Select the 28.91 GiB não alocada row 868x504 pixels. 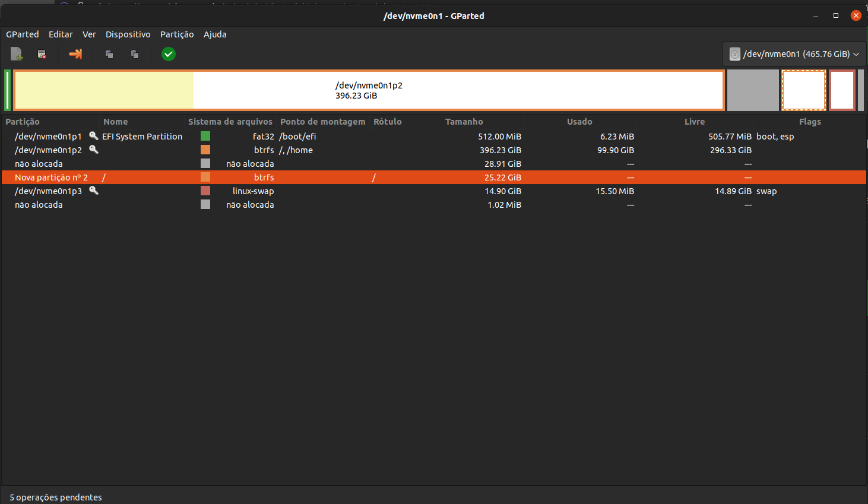click(x=433, y=163)
